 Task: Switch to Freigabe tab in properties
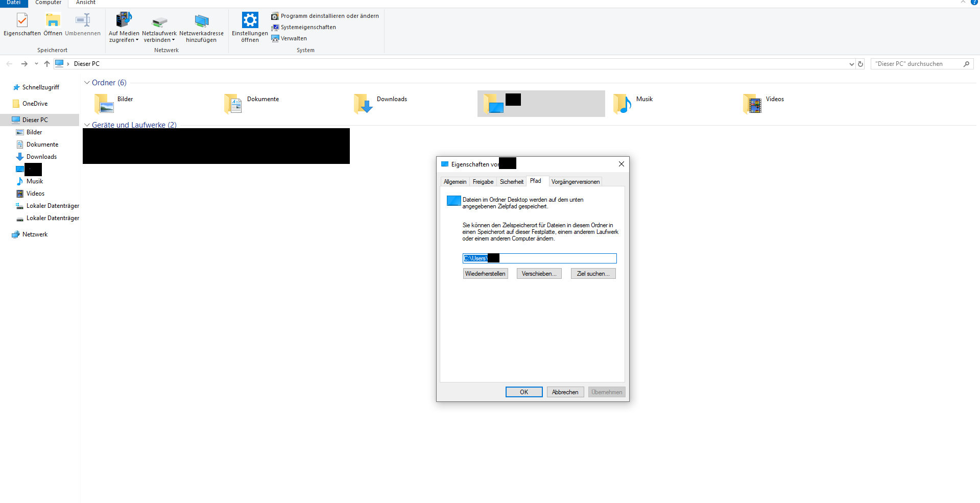[483, 182]
